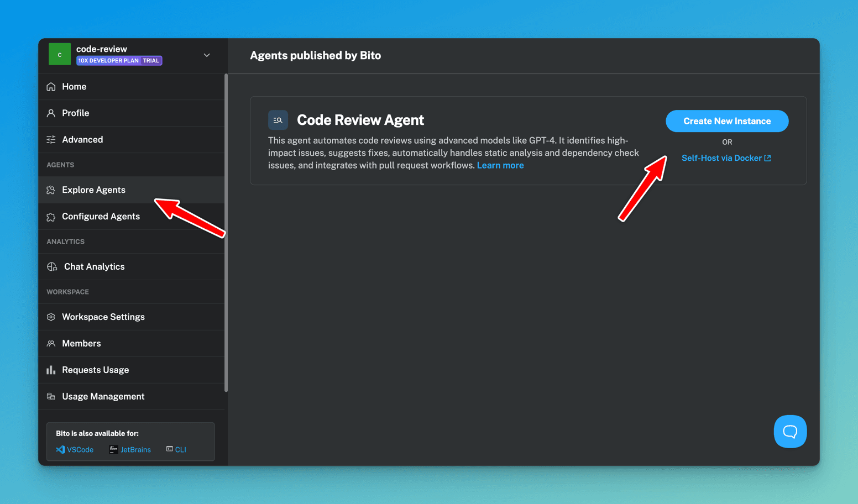Click the Requests Usage bar chart icon
The width and height of the screenshot is (858, 504).
[x=51, y=370]
